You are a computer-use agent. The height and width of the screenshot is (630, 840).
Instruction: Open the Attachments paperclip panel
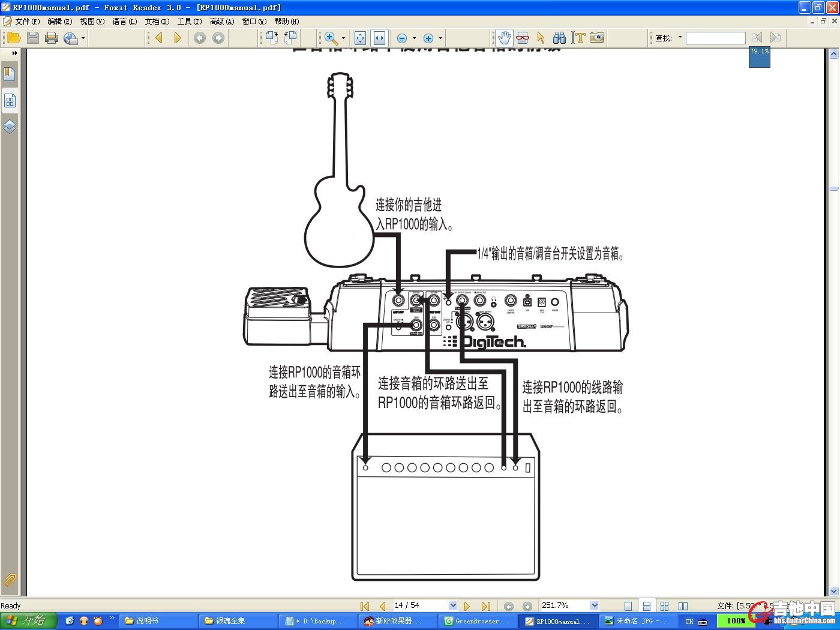coord(10,580)
